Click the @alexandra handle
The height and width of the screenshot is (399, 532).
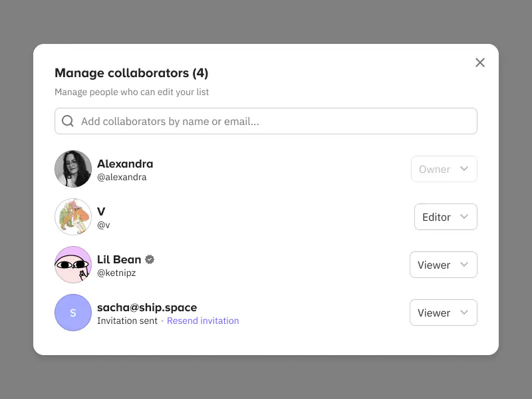click(x=122, y=177)
